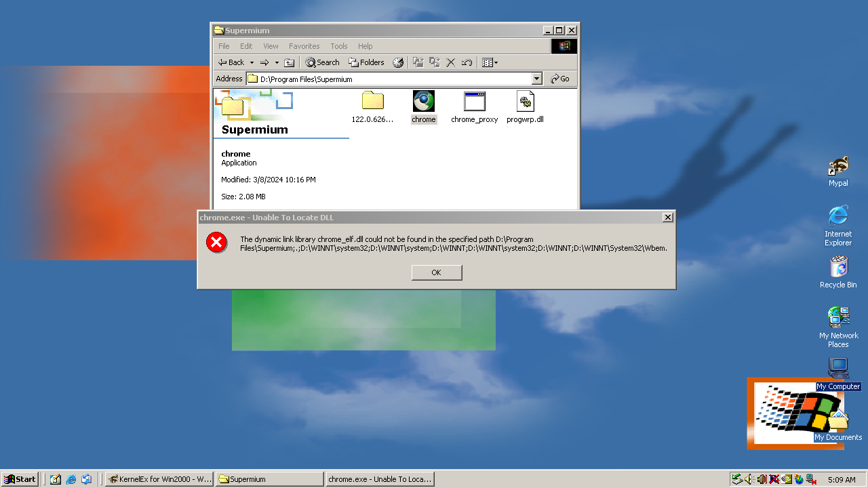
Task: Select the 122.0.626 folder icon
Action: pyautogui.click(x=372, y=101)
